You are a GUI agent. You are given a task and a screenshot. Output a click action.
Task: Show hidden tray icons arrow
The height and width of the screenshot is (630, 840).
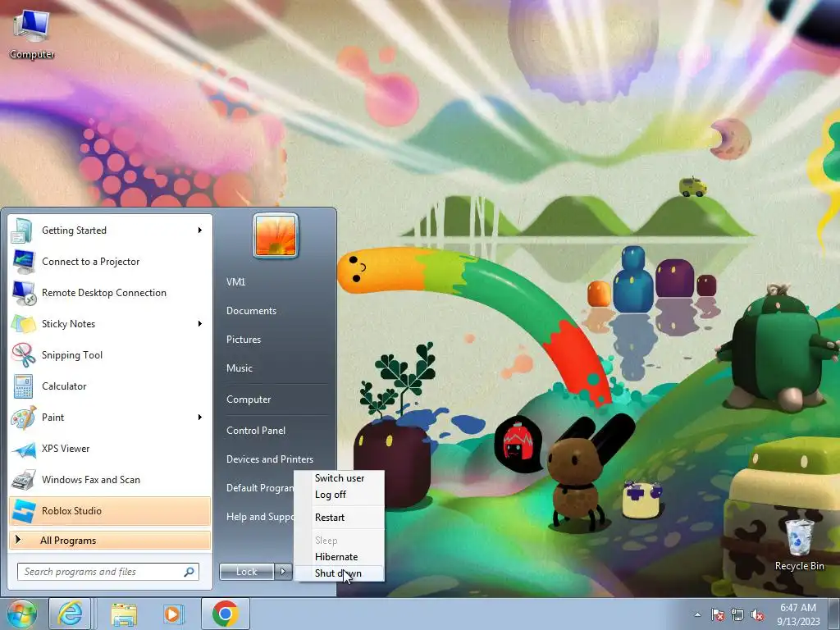[697, 614]
